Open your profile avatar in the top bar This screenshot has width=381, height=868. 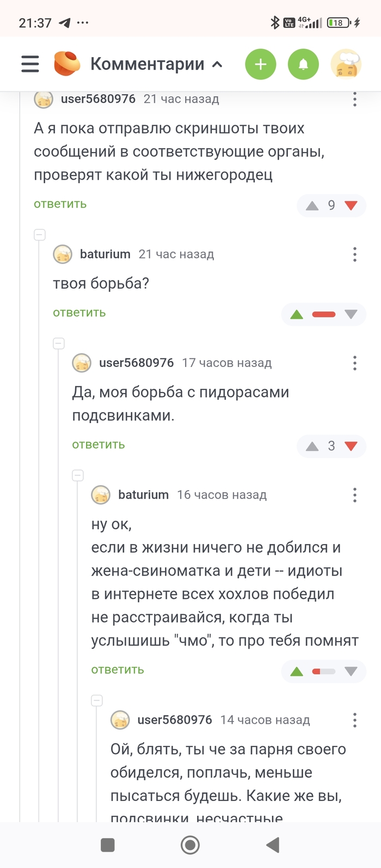346,64
